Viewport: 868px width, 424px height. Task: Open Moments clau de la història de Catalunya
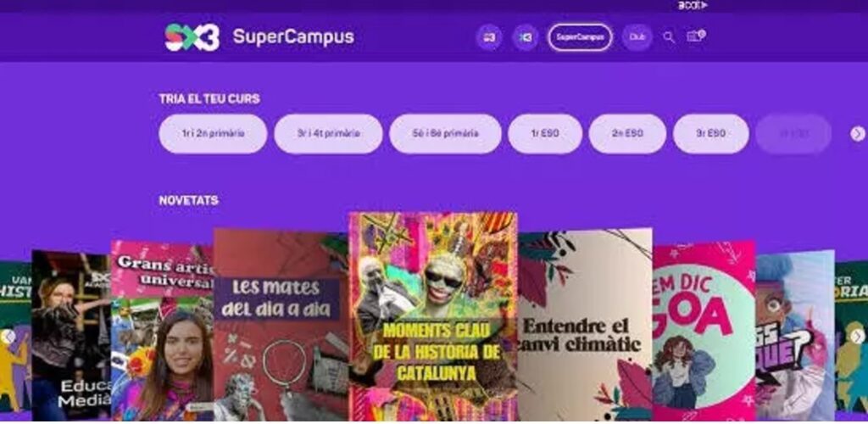433,316
